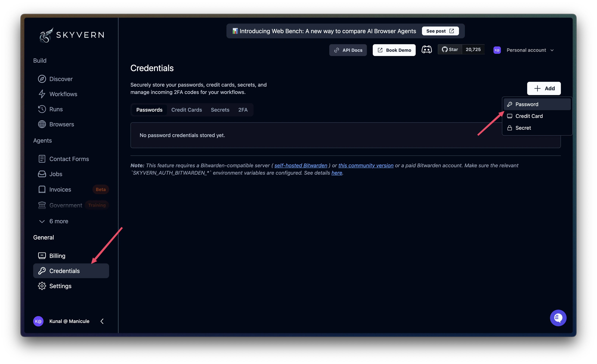597x364 pixels.
Task: Open the self-hosted Bitwarden link
Action: 301,165
